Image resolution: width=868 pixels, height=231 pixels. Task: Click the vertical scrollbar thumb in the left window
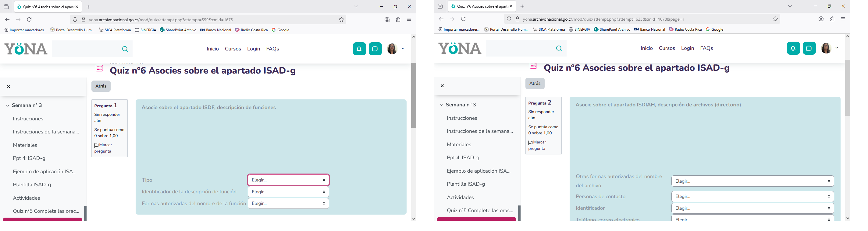pyautogui.click(x=414, y=95)
